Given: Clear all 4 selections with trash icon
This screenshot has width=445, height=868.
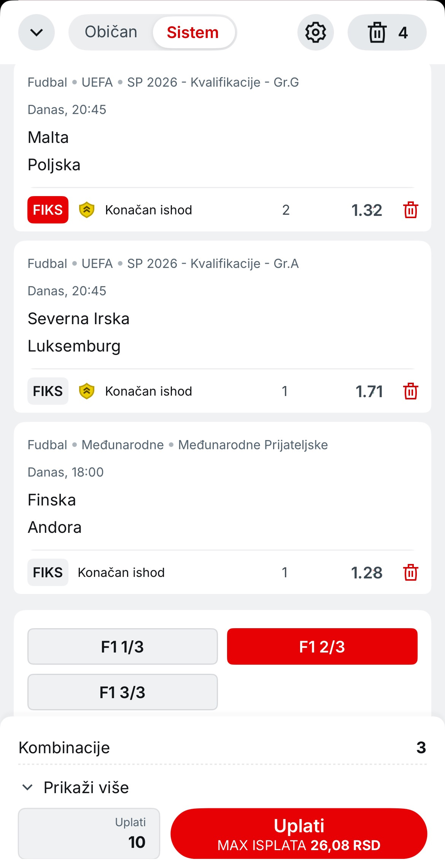Looking at the screenshot, I should [387, 32].
